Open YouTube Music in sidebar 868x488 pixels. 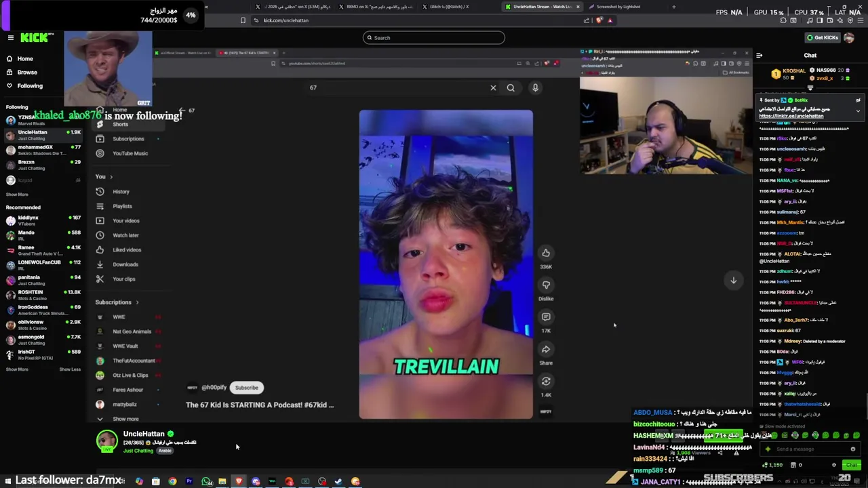tap(130, 153)
